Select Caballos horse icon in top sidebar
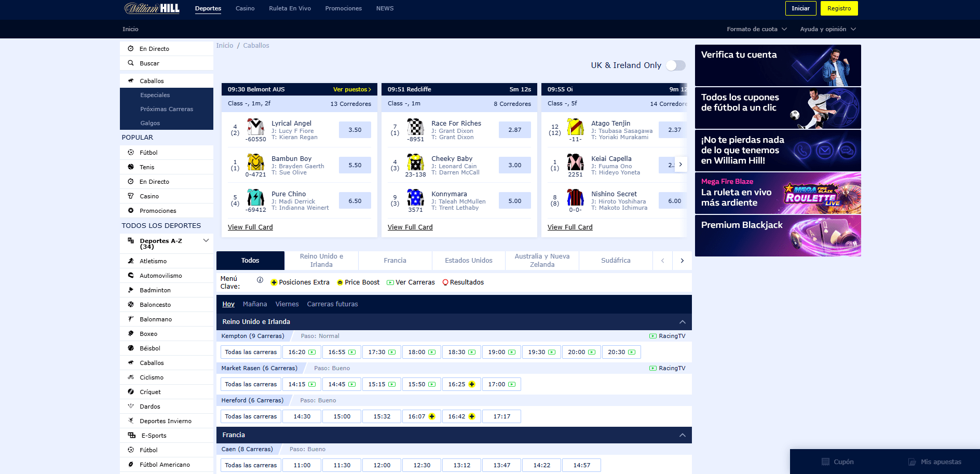980x474 pixels. [x=131, y=80]
